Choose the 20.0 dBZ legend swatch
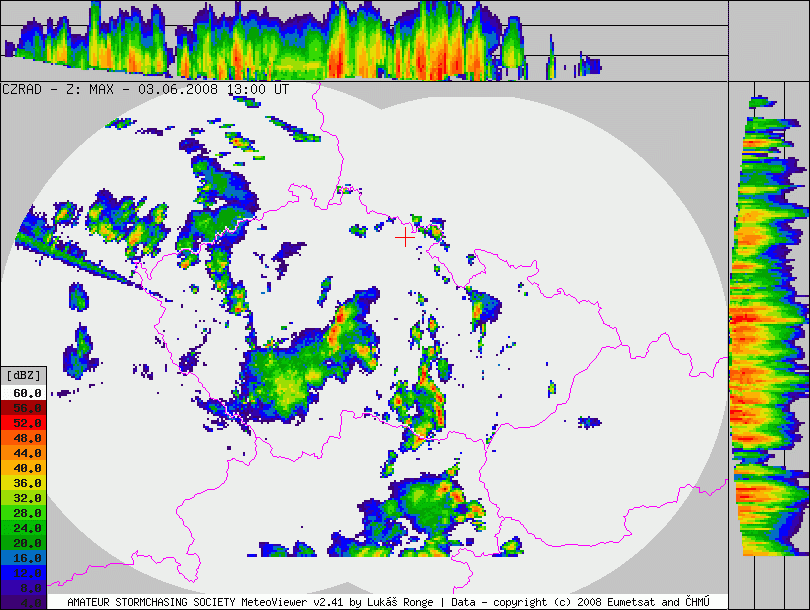 tap(23, 542)
